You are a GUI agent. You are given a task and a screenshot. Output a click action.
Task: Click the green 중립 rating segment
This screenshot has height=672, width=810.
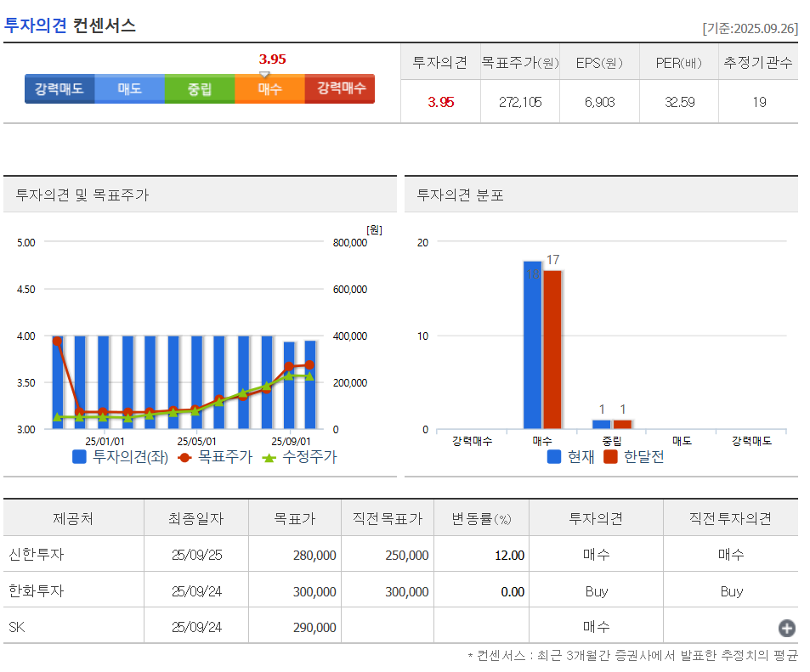200,89
